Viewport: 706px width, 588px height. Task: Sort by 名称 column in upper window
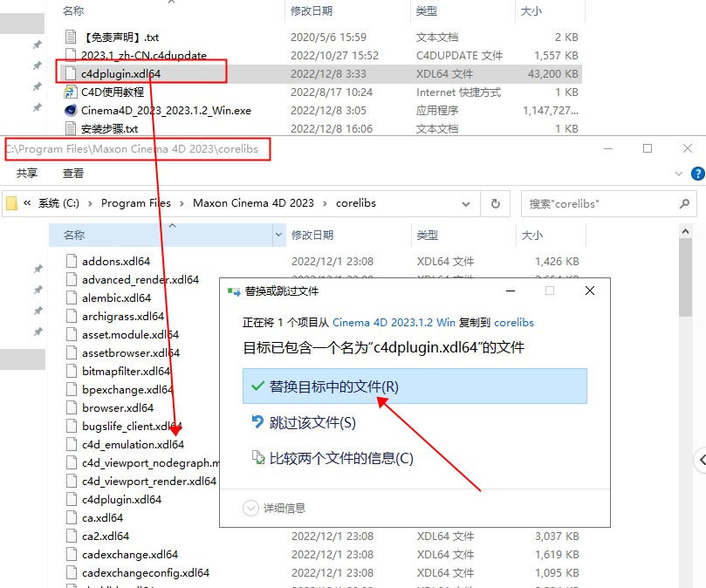point(73,10)
